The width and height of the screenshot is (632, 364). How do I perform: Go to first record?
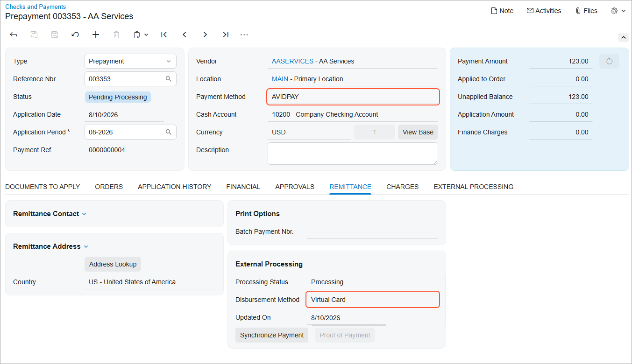(164, 35)
